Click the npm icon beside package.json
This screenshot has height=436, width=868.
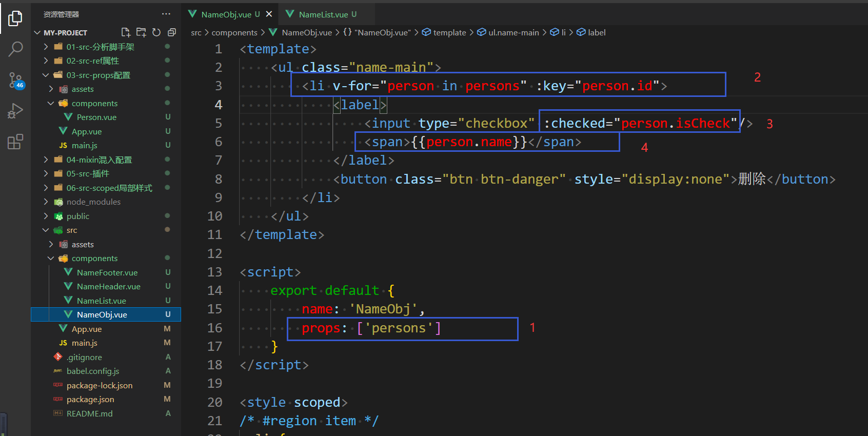pyautogui.click(x=58, y=399)
